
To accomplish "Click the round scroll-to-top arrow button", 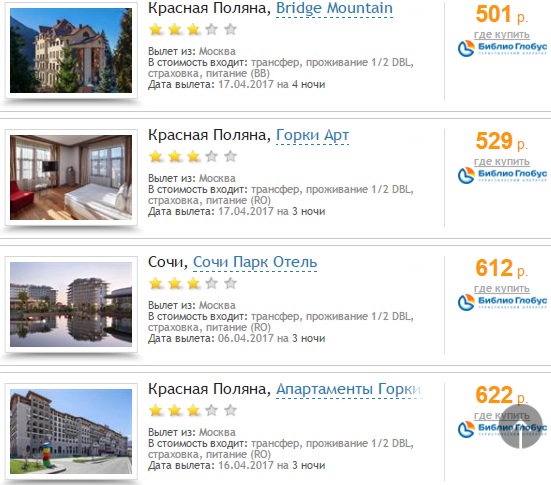I will (x=521, y=426).
